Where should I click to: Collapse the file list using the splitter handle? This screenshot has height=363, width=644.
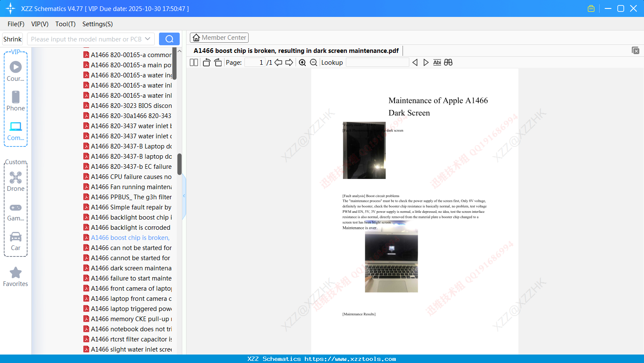click(184, 196)
